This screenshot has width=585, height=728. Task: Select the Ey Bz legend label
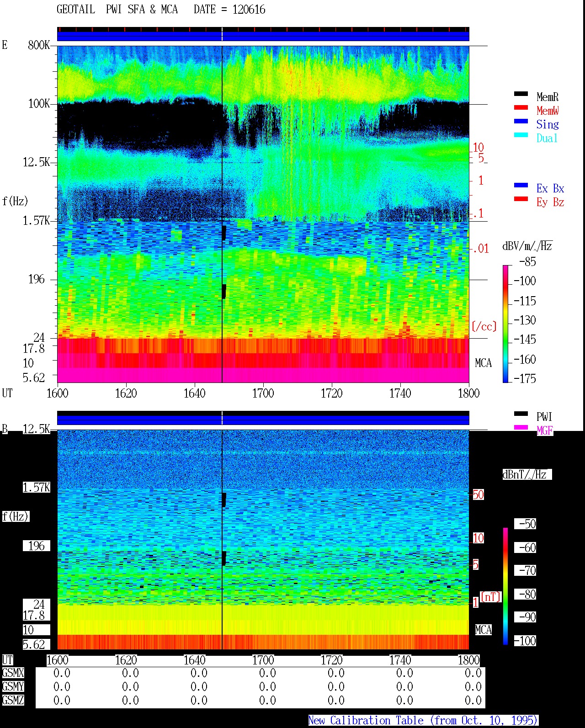(550, 202)
